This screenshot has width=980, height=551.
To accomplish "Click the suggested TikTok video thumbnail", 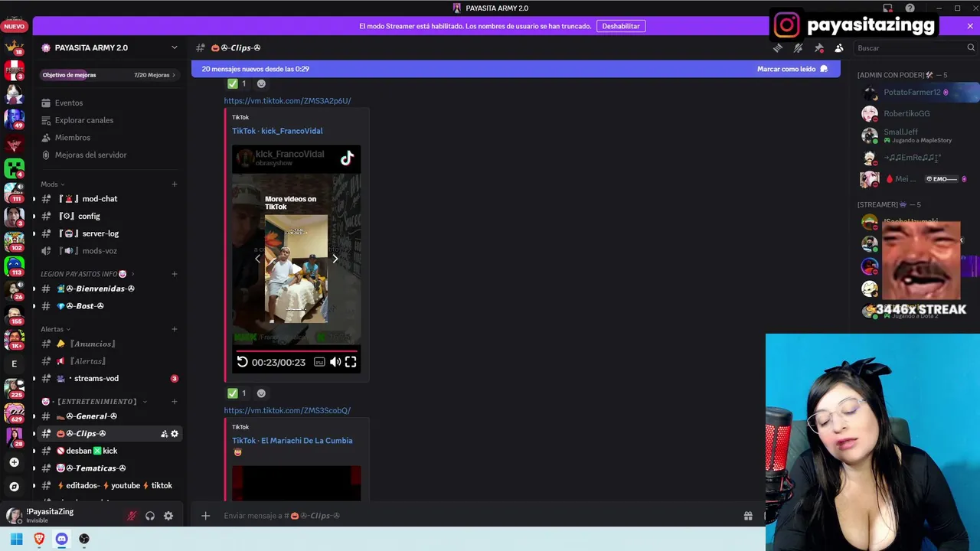I will tap(296, 269).
